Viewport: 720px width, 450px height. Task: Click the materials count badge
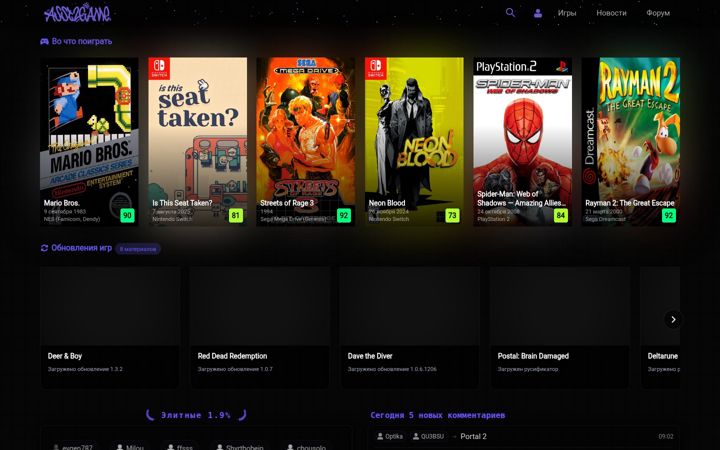pos(138,249)
